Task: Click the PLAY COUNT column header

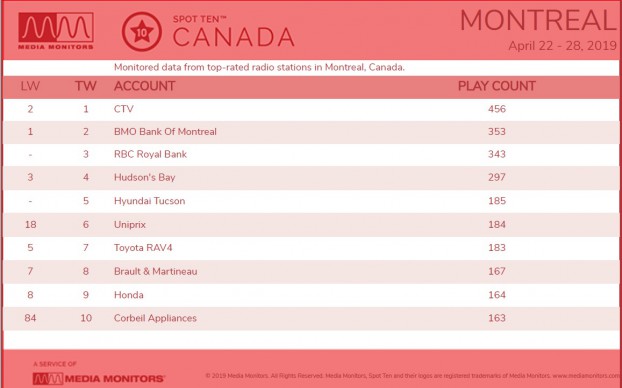Action: pyautogui.click(x=497, y=86)
